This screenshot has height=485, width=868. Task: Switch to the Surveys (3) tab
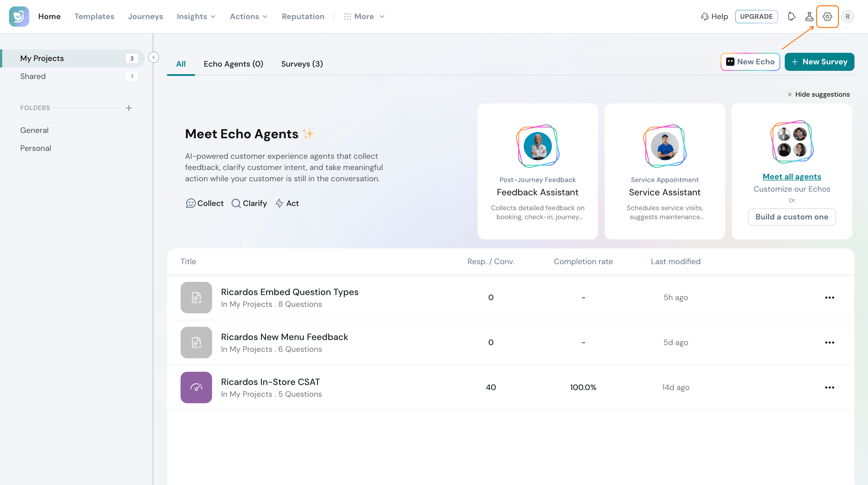point(302,64)
